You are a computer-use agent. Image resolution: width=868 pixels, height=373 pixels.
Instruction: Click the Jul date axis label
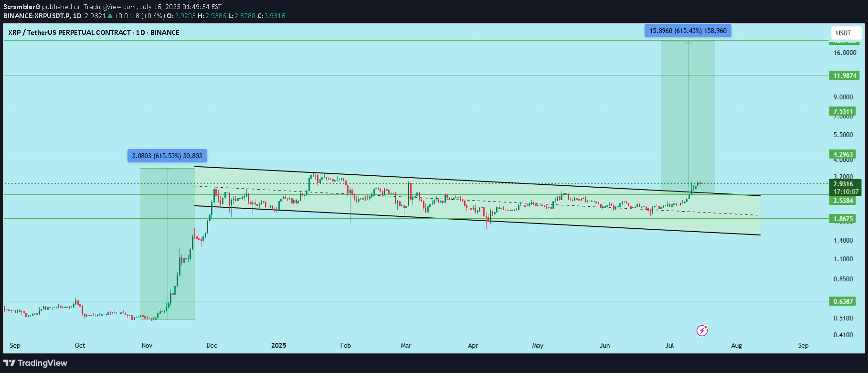pos(670,345)
